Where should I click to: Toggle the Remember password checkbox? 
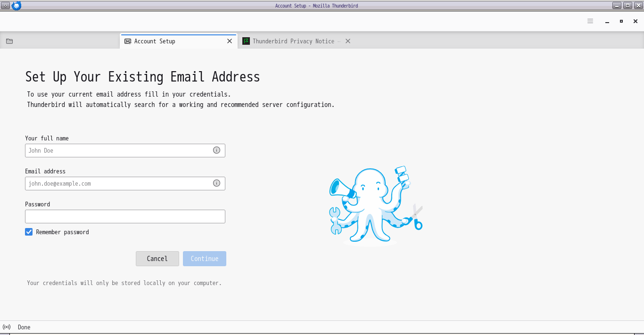[x=29, y=232]
